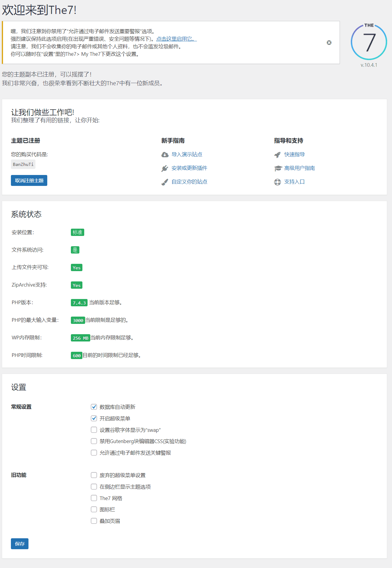This screenshot has height=568, width=392.
Task: Enable The7 网格 checkbox
Action: [94, 498]
